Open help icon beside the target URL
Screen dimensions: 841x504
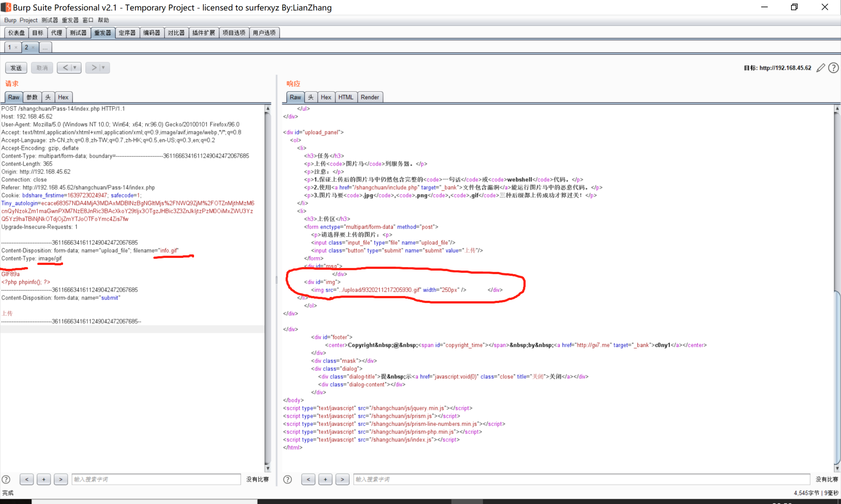(834, 68)
